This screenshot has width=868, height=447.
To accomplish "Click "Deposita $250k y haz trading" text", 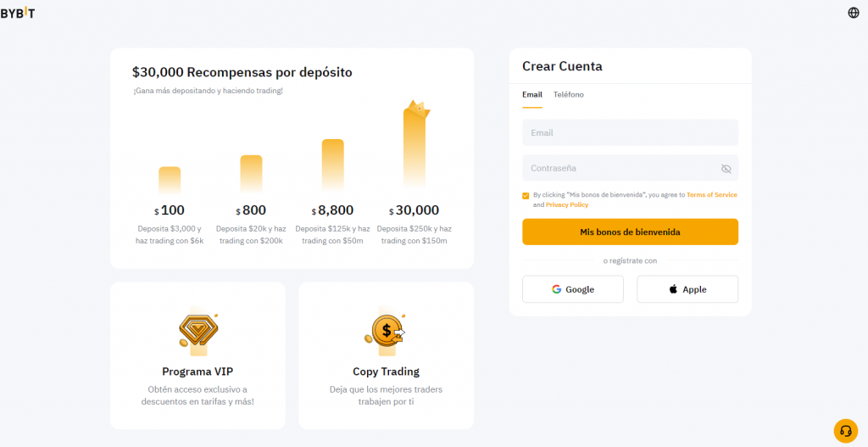I will pyautogui.click(x=414, y=235).
